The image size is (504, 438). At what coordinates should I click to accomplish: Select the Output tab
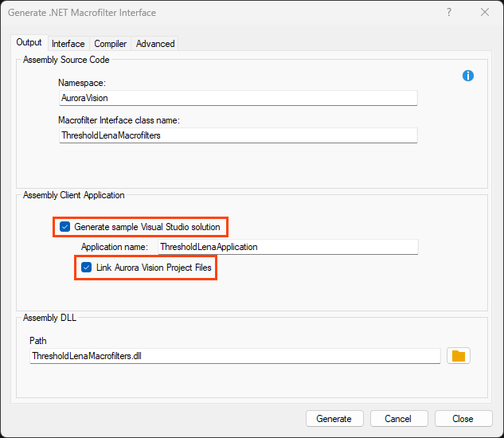[29, 43]
